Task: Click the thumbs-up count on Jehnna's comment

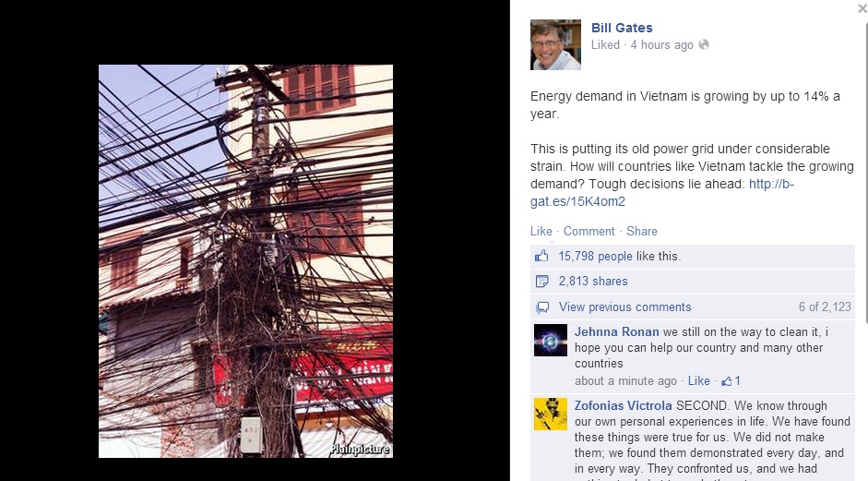Action: coord(731,380)
